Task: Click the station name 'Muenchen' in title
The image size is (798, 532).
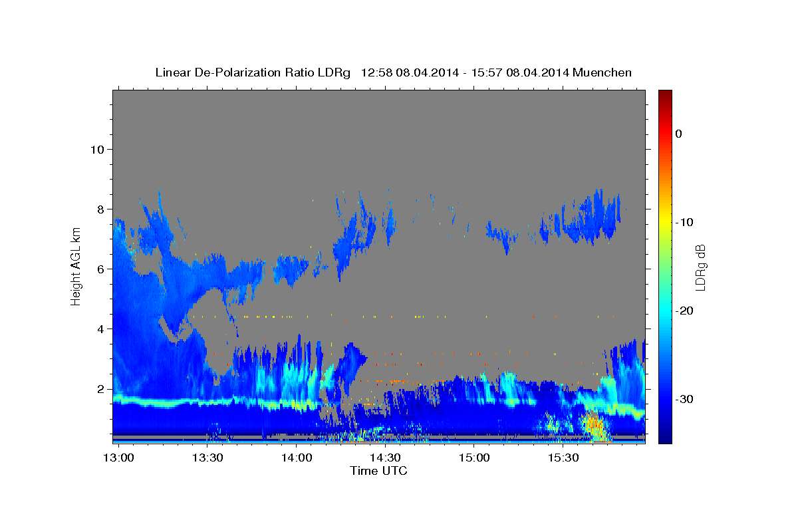Action: pos(601,72)
